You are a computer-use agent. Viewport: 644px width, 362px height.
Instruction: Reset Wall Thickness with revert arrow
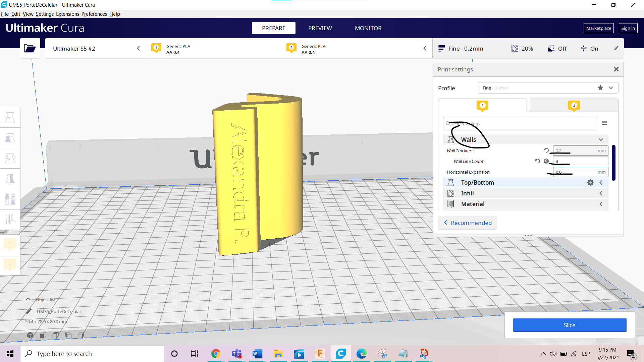546,150
